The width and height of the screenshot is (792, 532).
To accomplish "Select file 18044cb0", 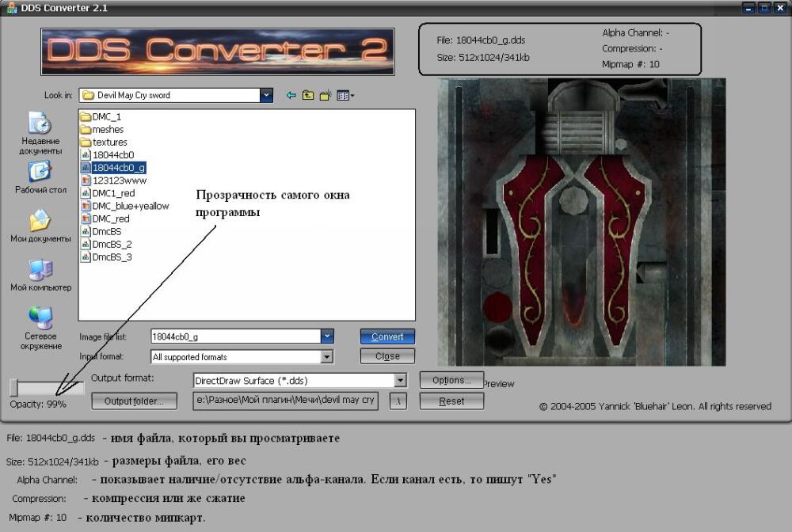I will [x=108, y=154].
